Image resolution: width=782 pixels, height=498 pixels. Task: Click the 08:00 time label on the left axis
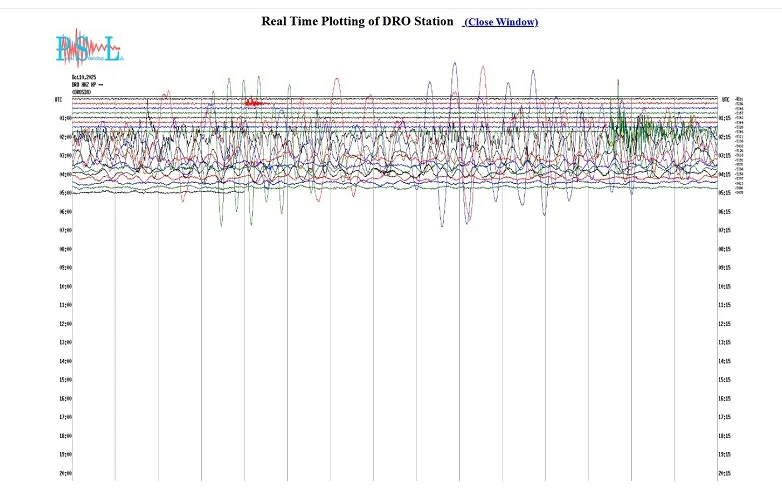pos(65,249)
